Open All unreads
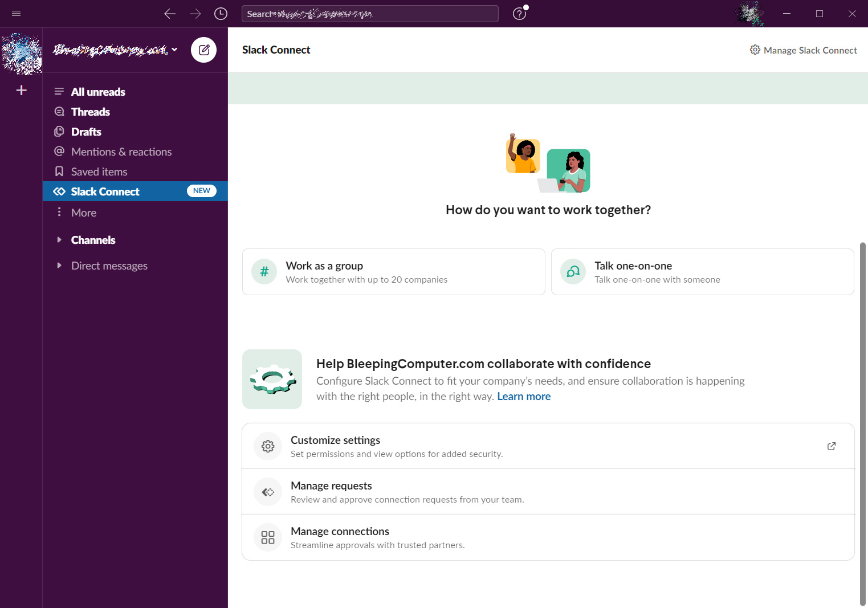868x608 pixels. pos(135,92)
